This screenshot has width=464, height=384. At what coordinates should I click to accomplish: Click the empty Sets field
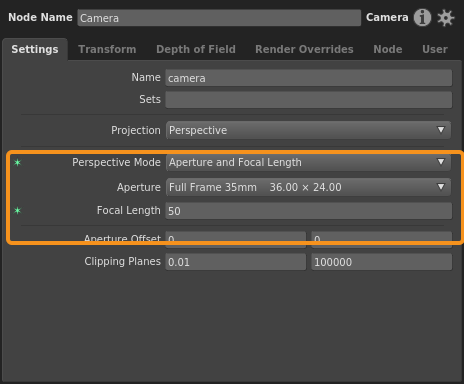pos(309,100)
